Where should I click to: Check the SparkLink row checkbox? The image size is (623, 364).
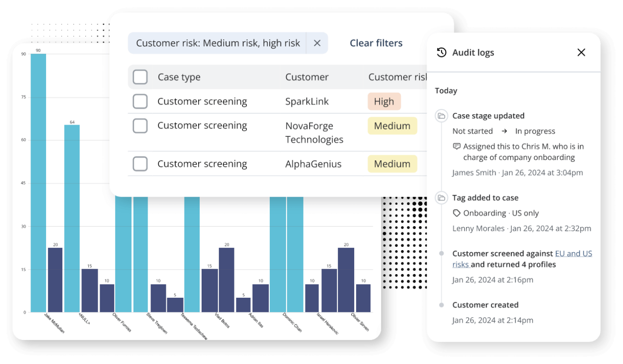coord(140,102)
